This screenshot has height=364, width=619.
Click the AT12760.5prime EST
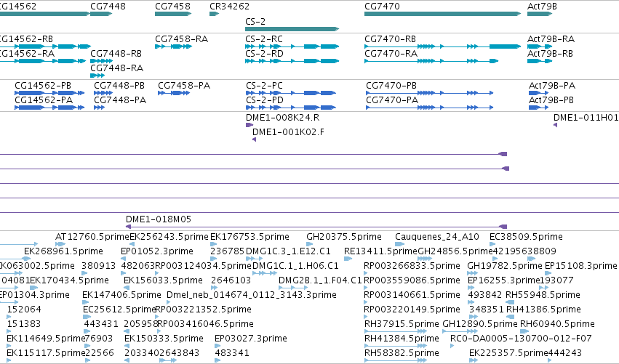tap(60, 244)
